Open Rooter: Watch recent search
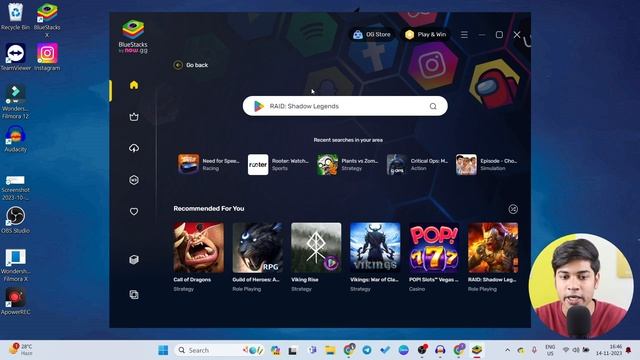This screenshot has height=360, width=640. pos(278,164)
